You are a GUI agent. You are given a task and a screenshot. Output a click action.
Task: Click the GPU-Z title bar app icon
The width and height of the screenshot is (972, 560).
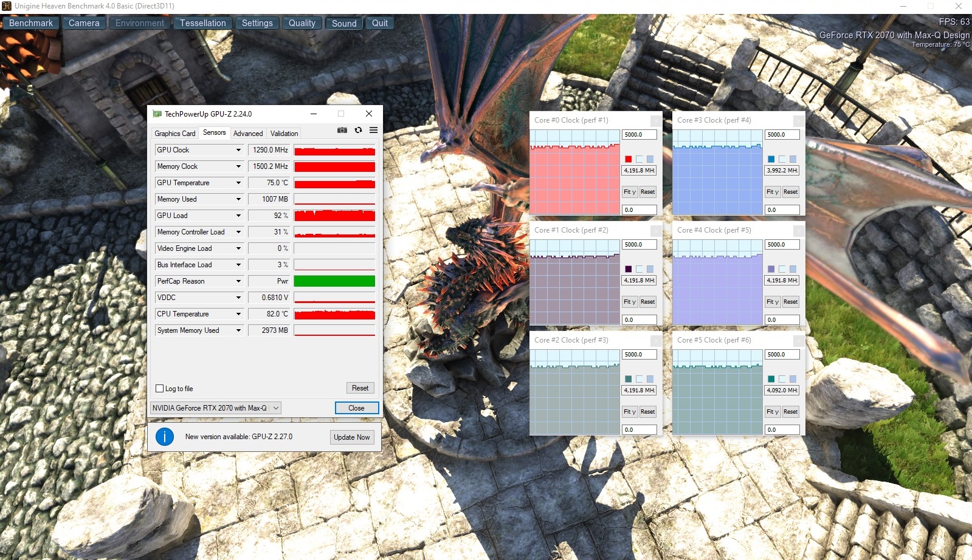[157, 114]
